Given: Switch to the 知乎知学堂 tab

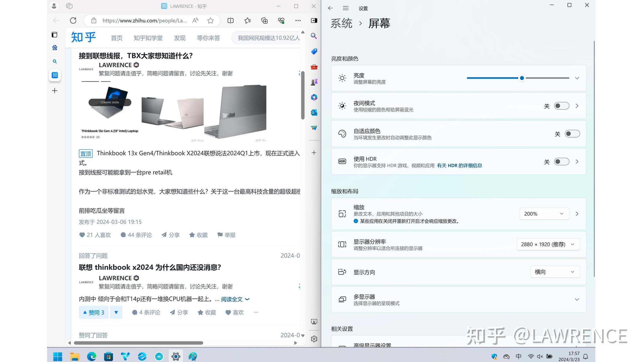Looking at the screenshot, I should 148,38.
